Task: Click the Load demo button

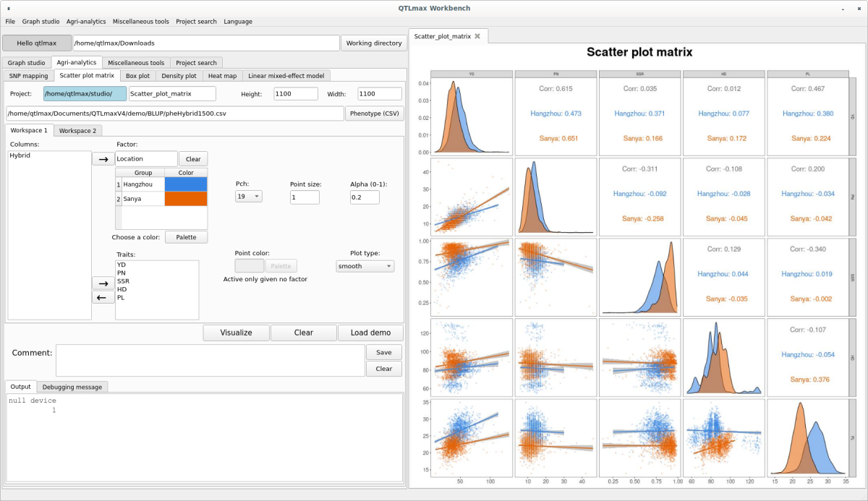Action: (x=370, y=333)
